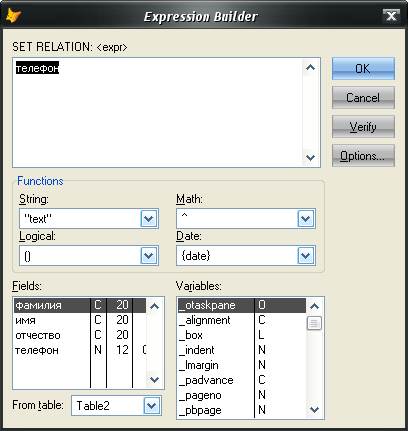Select the отчество field row
Screen dimensions: 408x431
(80, 335)
